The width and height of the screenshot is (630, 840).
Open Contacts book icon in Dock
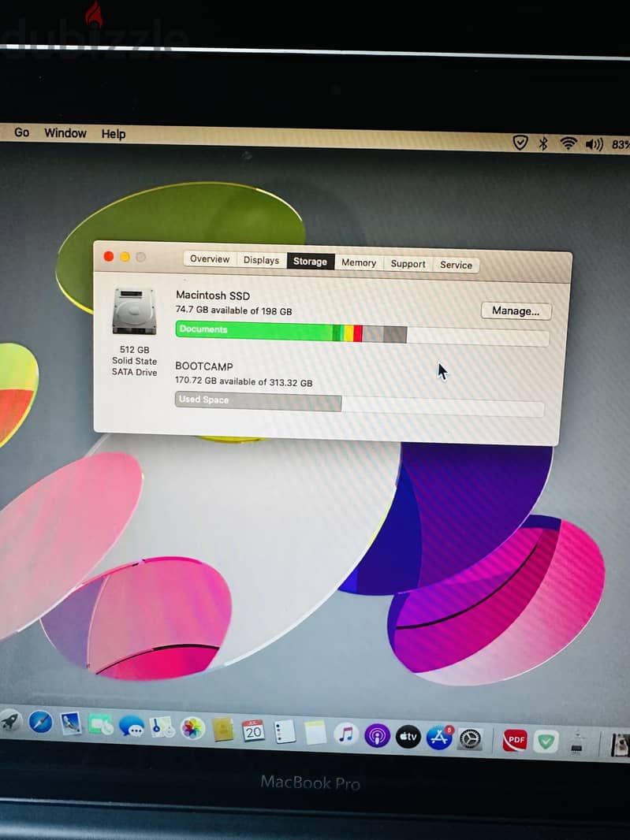222,730
